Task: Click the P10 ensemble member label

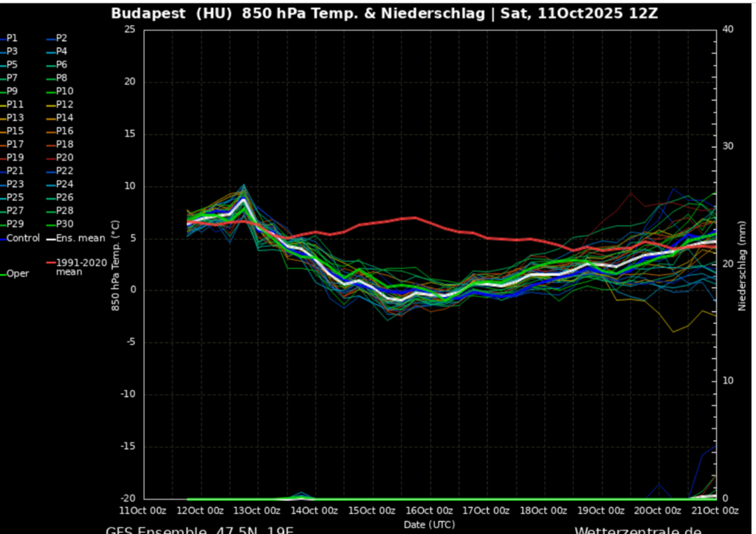Action: [64, 92]
